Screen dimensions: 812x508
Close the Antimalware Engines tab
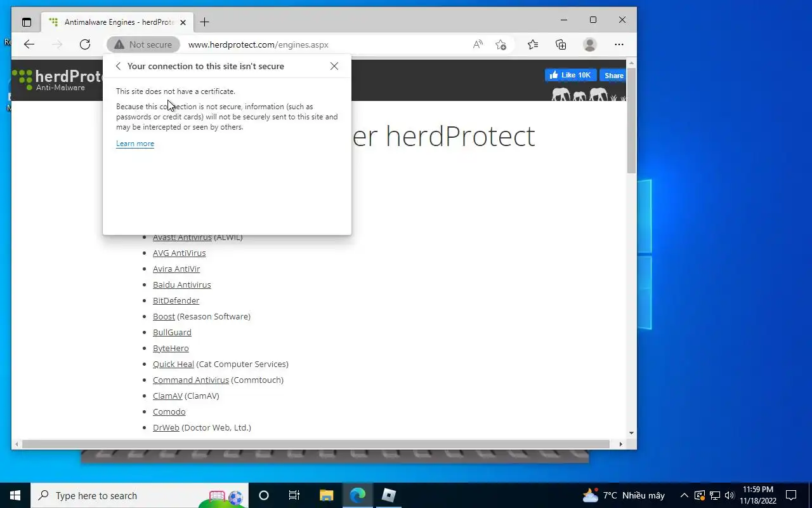[x=183, y=22]
